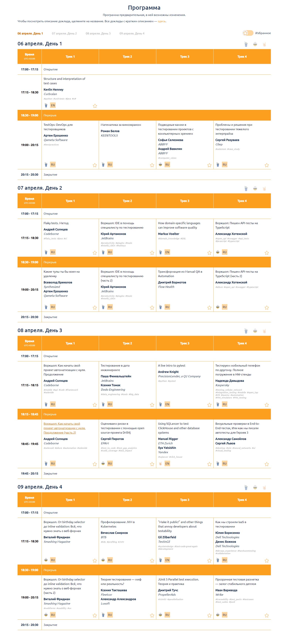Click the nerd-face icon under Софья Селезнева's talk

(160, 165)
